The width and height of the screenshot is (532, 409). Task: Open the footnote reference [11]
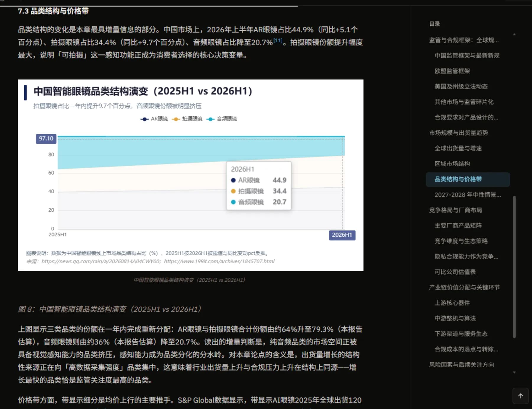point(278,40)
